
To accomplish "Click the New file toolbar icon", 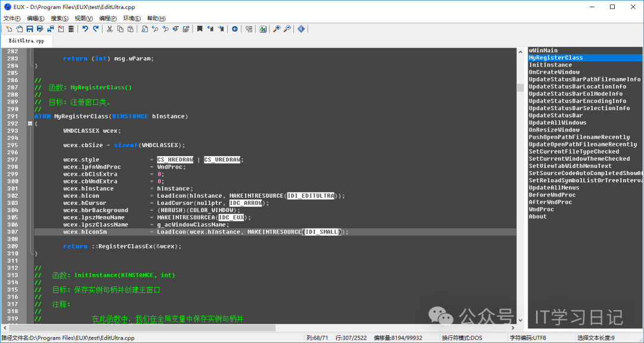I will tap(10, 29).
